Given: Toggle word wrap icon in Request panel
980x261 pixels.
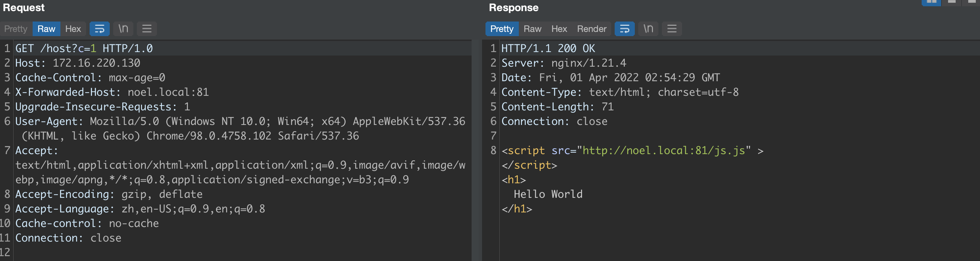Looking at the screenshot, I should (100, 29).
